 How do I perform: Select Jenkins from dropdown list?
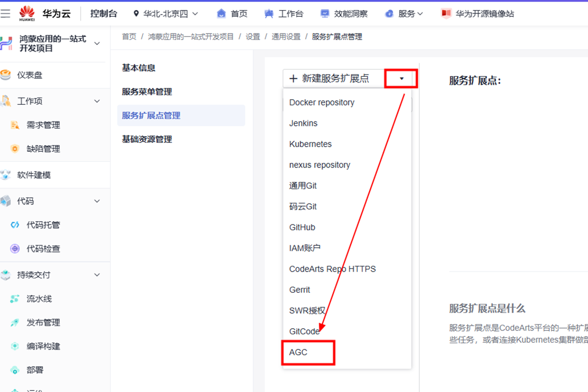click(347, 123)
